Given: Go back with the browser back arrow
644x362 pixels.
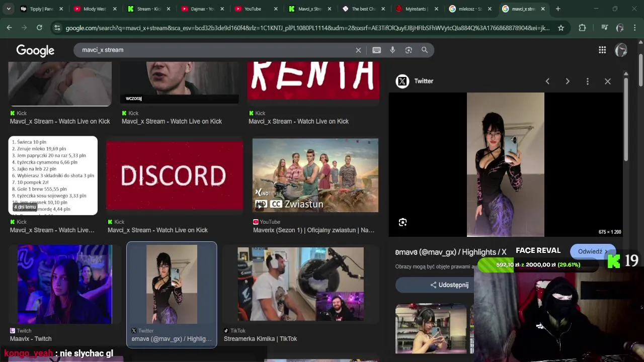Looking at the screenshot, I should [x=9, y=28].
